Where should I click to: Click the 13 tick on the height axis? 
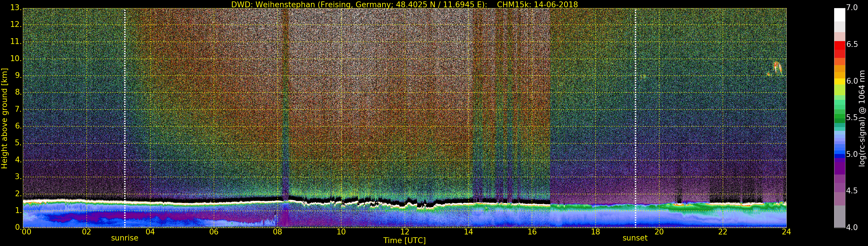(x=15, y=8)
